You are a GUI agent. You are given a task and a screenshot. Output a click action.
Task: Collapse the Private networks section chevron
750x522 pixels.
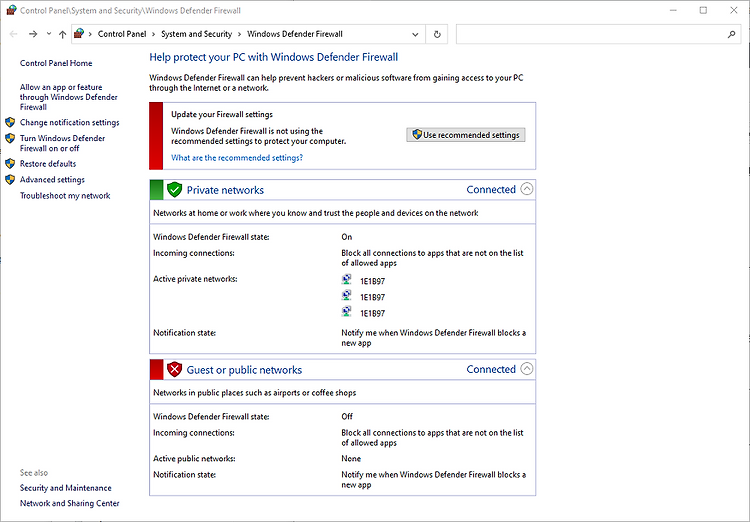point(527,189)
